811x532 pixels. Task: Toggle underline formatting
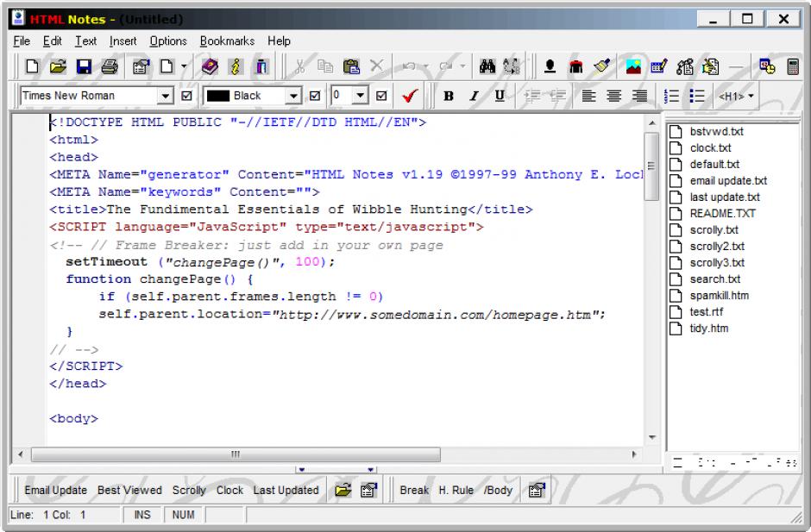tap(500, 96)
